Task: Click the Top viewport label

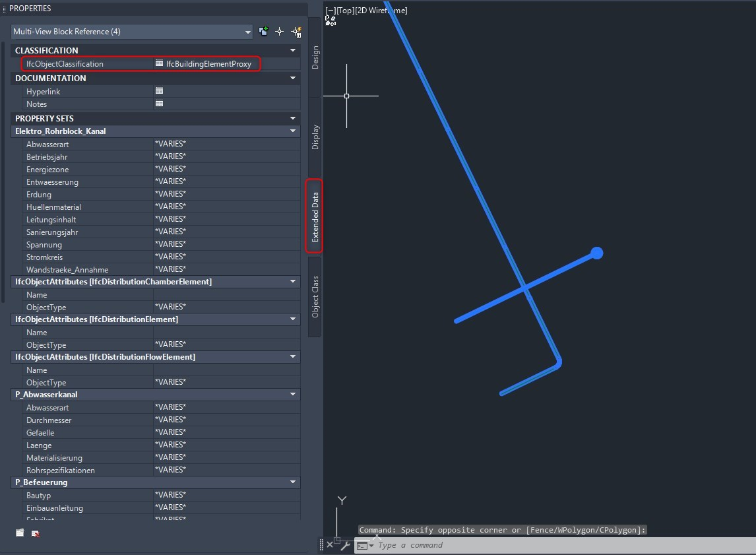Action: [x=345, y=11]
